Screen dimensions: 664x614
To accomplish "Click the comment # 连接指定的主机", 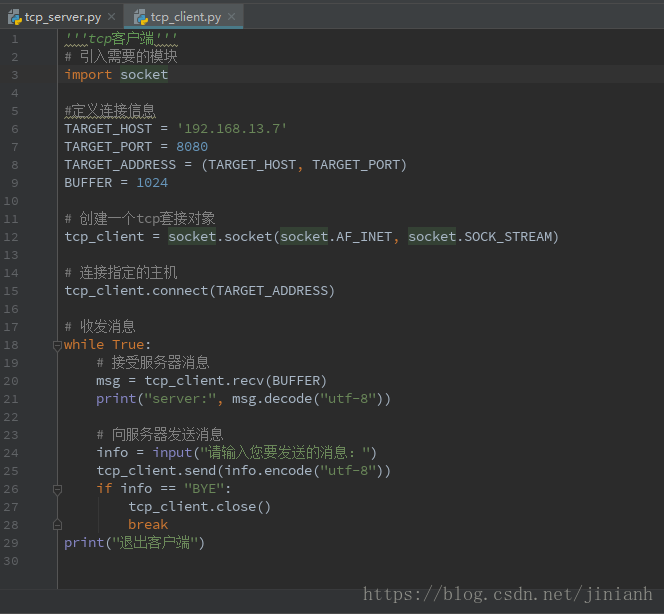I will (x=121, y=273).
